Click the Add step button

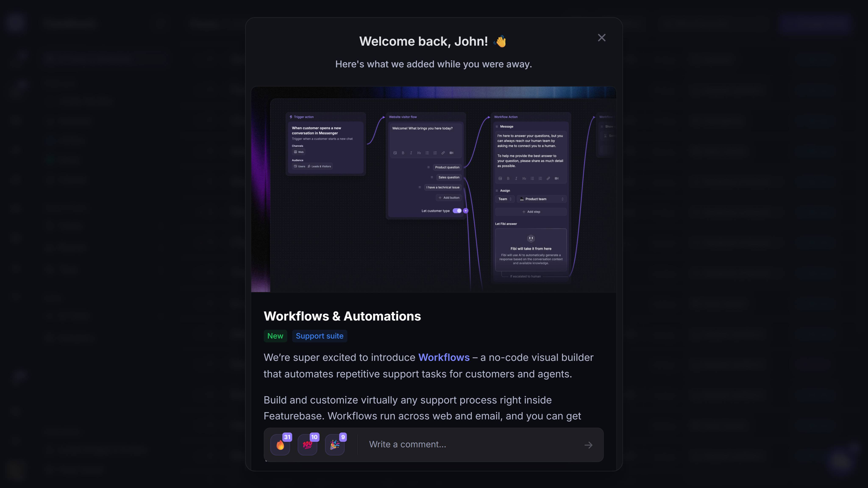pos(531,212)
